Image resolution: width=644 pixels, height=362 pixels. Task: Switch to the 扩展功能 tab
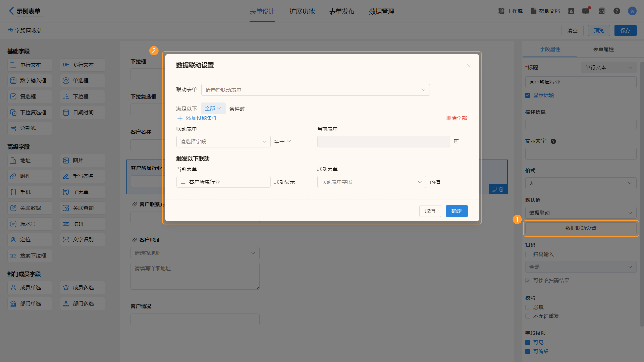click(x=302, y=12)
